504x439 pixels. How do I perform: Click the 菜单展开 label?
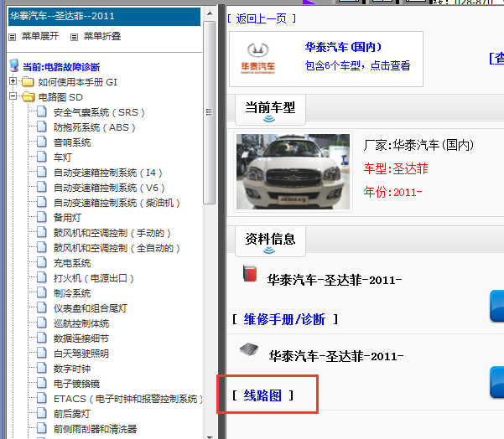(x=40, y=36)
